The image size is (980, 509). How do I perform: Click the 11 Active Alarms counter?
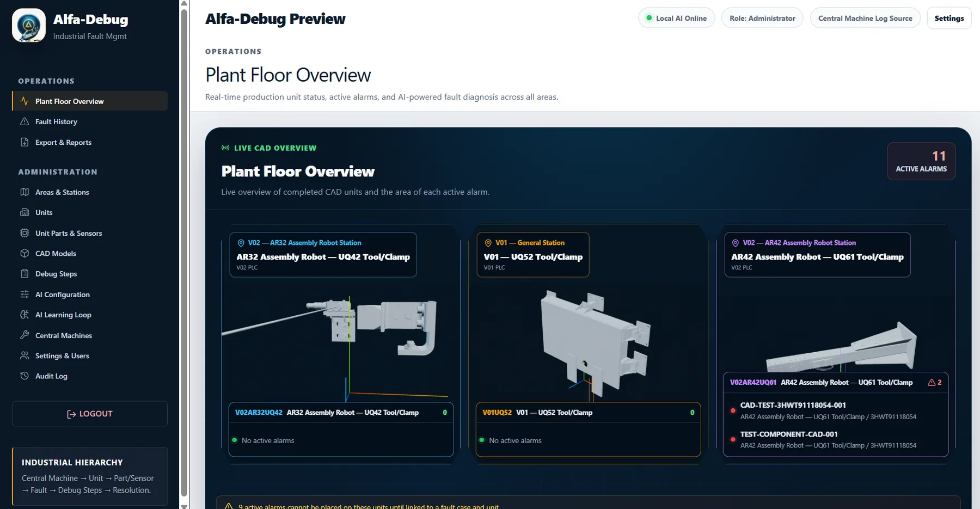(x=921, y=161)
